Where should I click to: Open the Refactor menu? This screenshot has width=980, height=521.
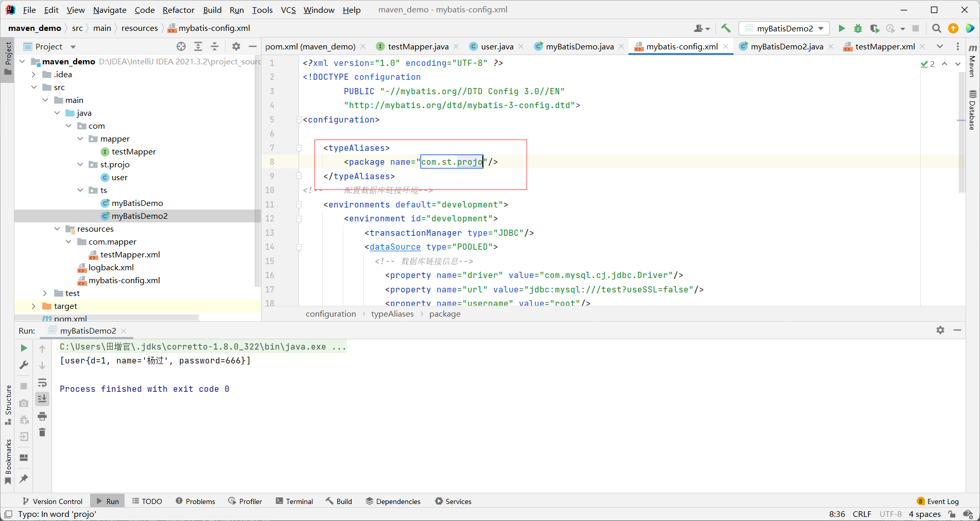click(178, 10)
